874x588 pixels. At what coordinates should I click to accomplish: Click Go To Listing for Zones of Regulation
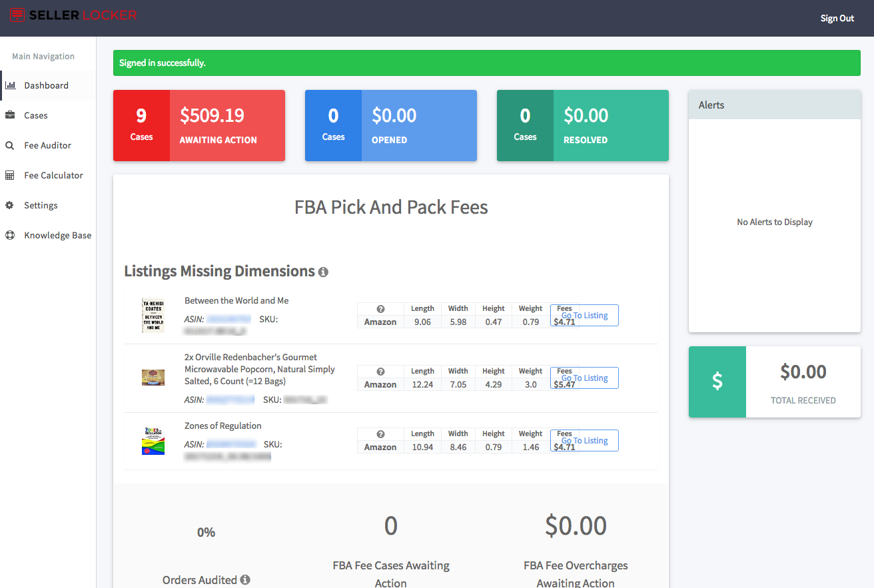[x=584, y=440]
